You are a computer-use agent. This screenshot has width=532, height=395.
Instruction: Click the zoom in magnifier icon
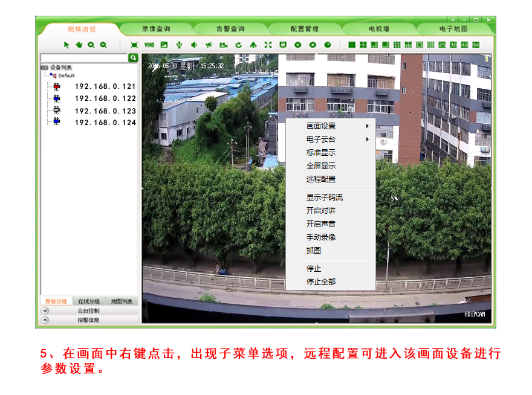[91, 45]
